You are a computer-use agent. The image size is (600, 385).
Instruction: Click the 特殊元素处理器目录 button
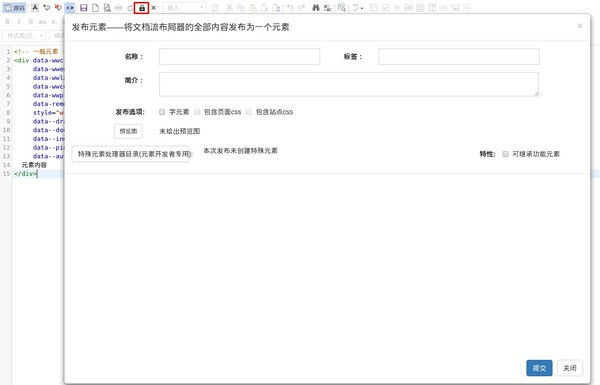tap(130, 154)
